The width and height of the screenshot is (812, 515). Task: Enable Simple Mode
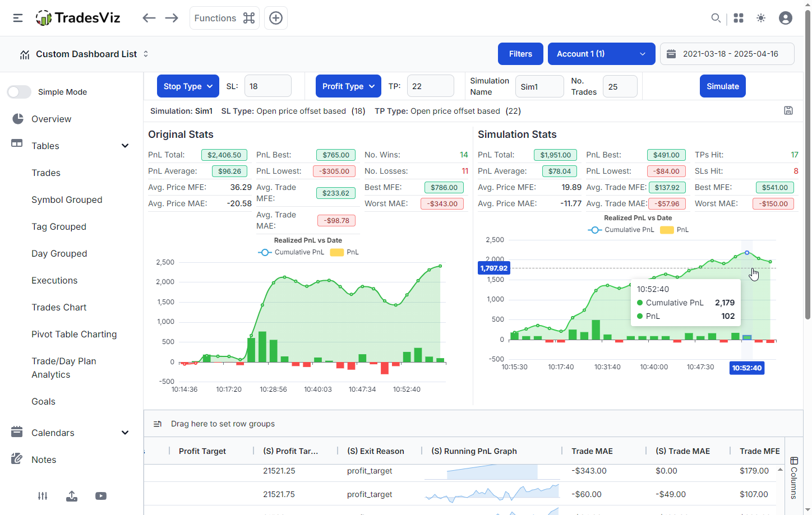(19, 91)
